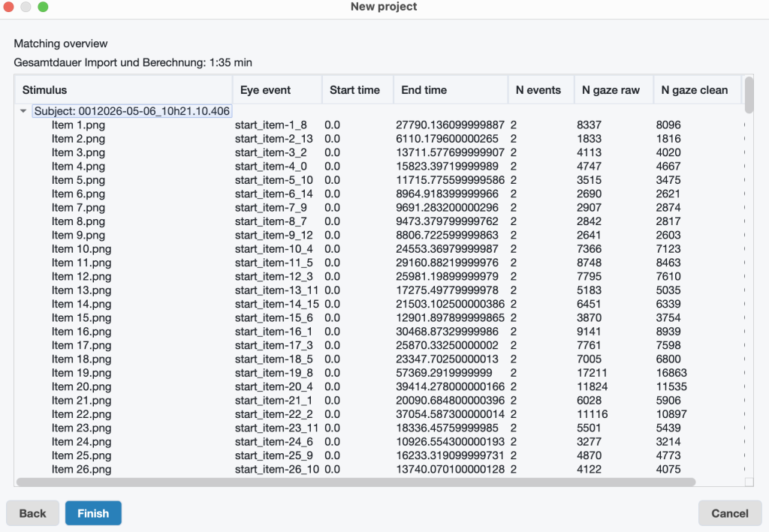Click the N events column header
This screenshot has height=532, width=769.
(541, 89)
